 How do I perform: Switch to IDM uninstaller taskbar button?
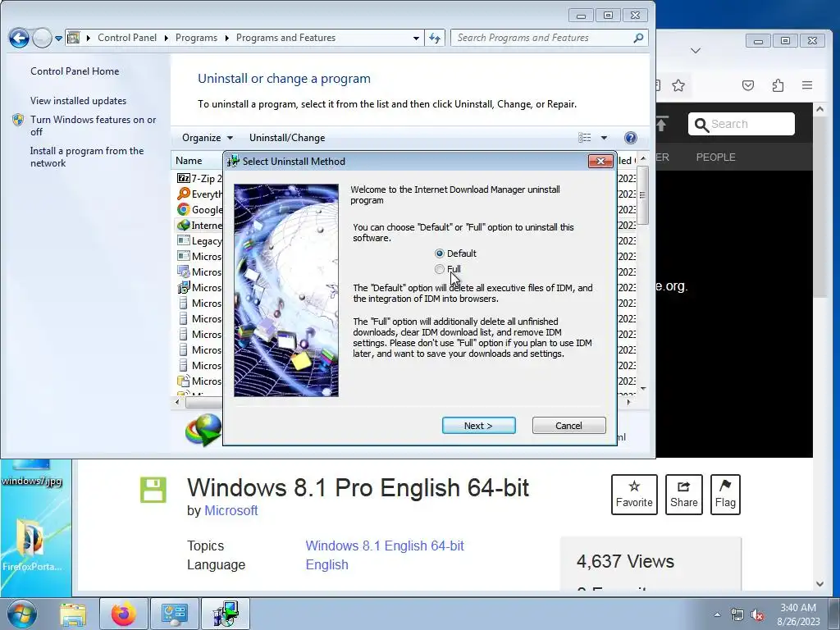click(x=225, y=614)
